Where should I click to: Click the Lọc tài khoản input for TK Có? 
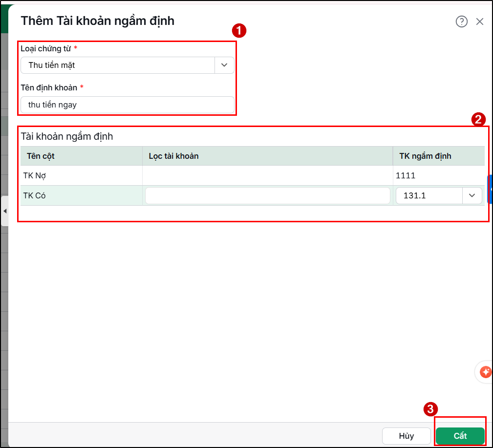pyautogui.click(x=268, y=195)
